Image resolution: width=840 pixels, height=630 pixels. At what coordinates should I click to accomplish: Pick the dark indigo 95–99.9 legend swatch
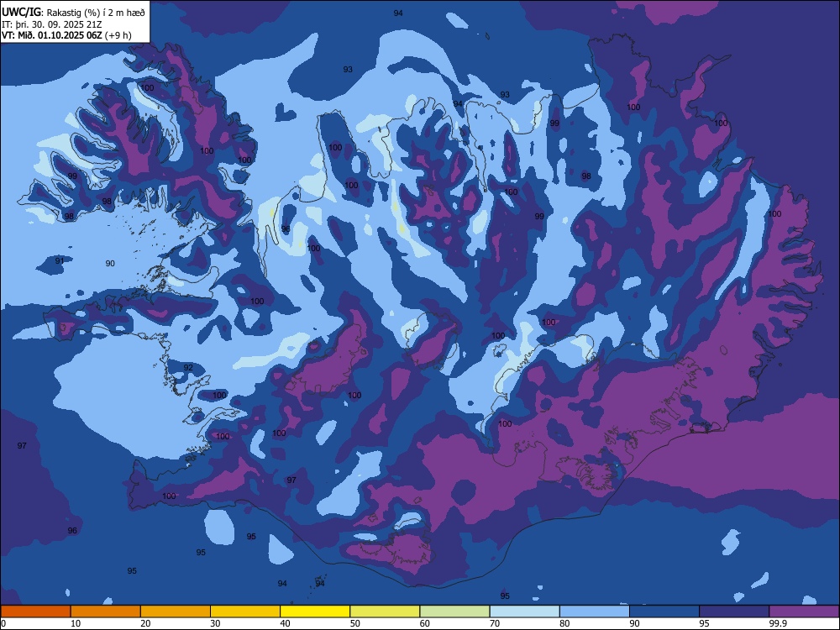[x=734, y=612]
